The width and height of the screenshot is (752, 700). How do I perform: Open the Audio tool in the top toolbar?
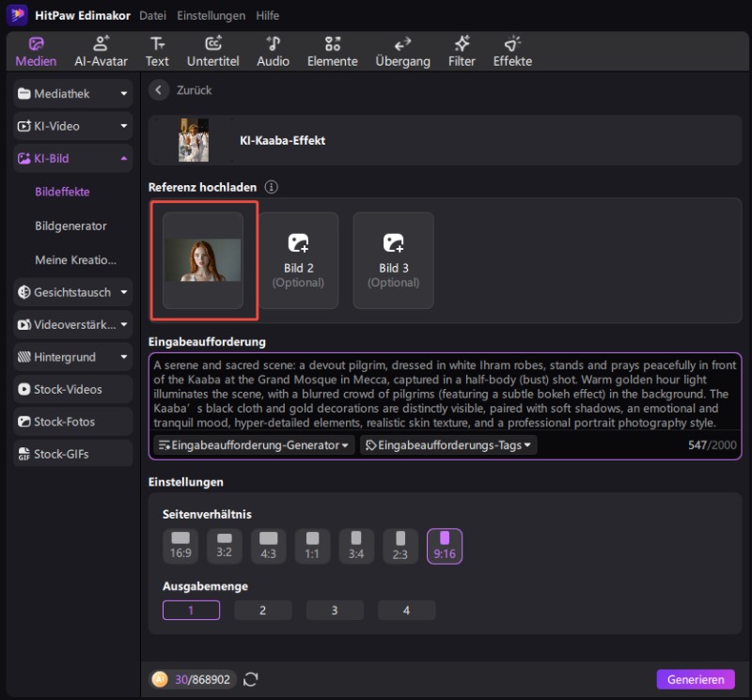273,51
